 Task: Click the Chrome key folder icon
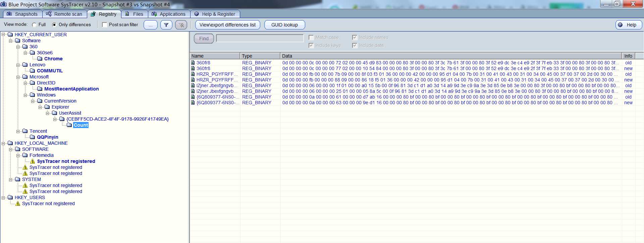tap(40, 59)
